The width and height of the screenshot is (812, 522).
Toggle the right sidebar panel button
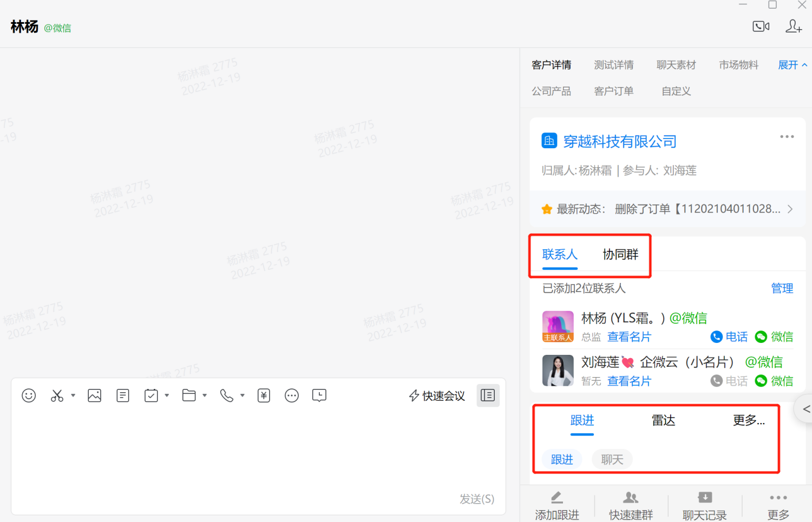pos(488,395)
